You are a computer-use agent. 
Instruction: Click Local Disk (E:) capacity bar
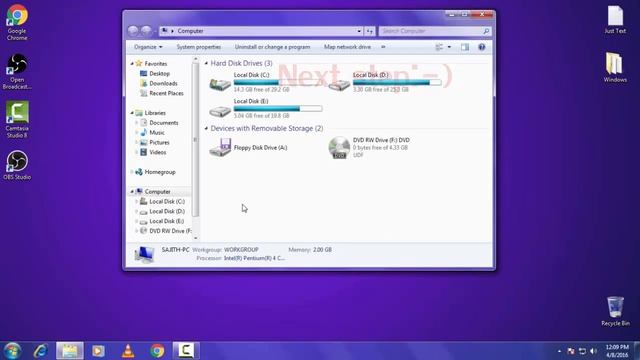click(x=278, y=109)
